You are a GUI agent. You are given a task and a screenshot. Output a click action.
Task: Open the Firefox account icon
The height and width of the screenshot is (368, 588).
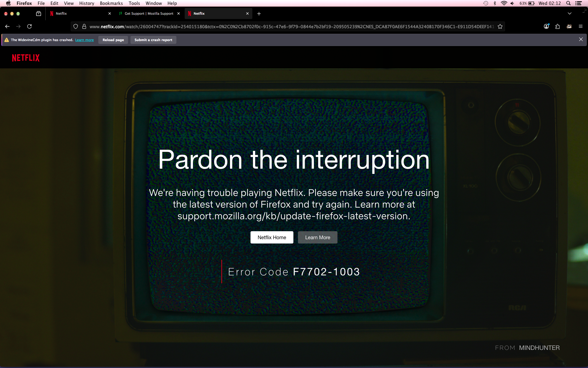pos(546,26)
